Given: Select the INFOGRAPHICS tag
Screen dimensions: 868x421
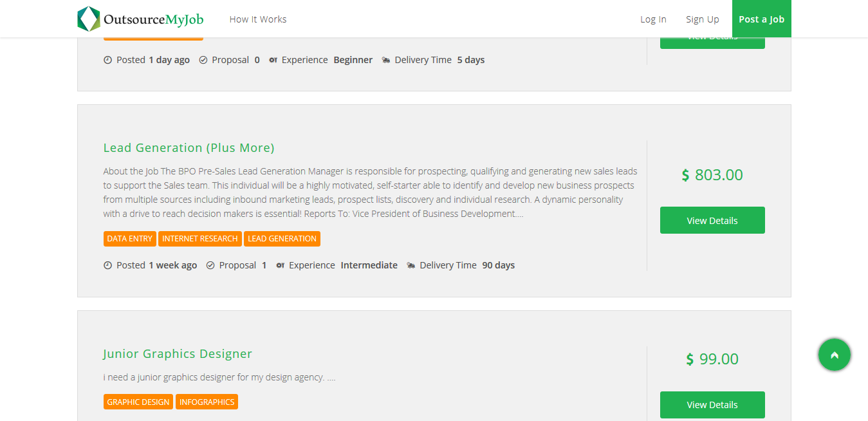Looking at the screenshot, I should click(207, 402).
